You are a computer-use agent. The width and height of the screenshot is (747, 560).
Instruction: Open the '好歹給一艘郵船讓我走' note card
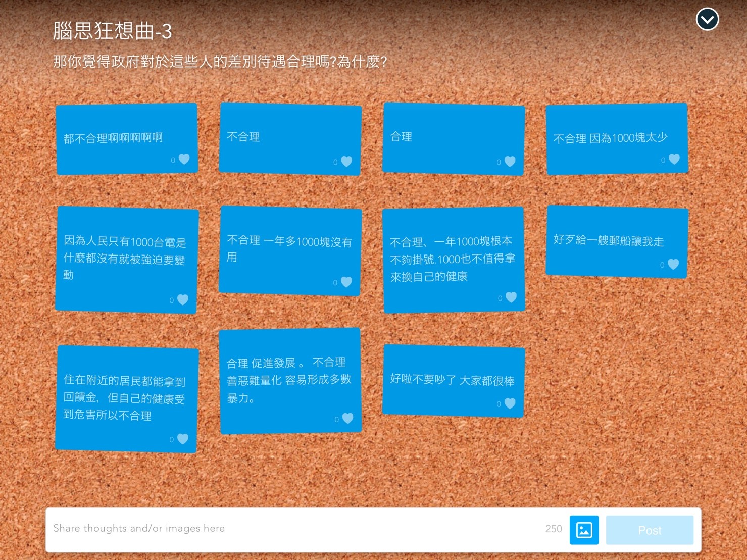[608, 241]
